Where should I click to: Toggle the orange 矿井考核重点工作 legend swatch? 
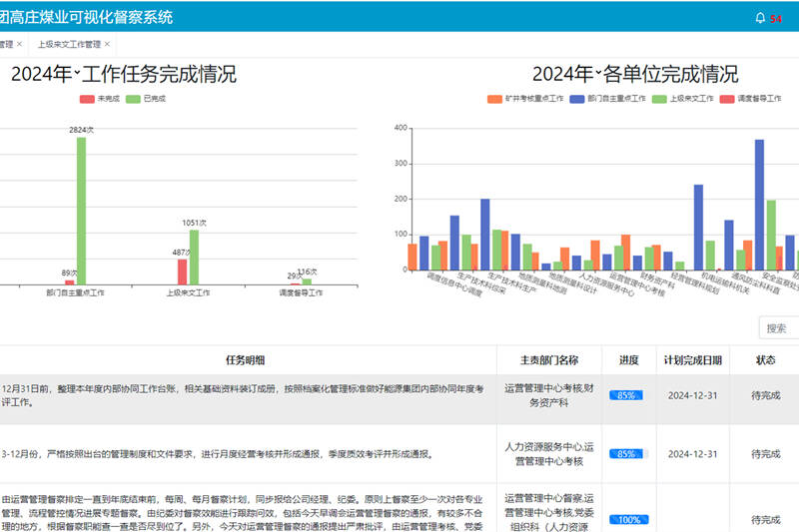494,99
